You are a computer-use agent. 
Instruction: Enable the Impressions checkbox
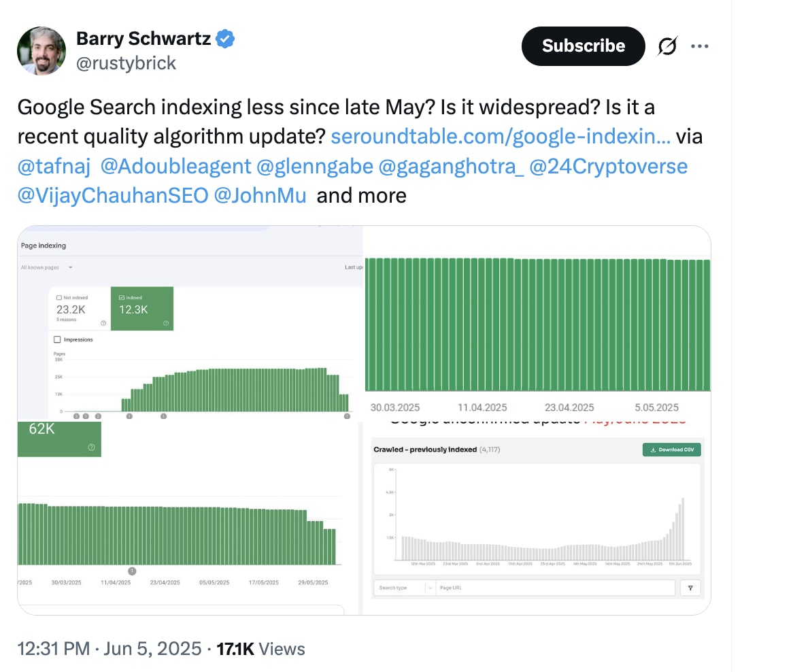[x=57, y=340]
